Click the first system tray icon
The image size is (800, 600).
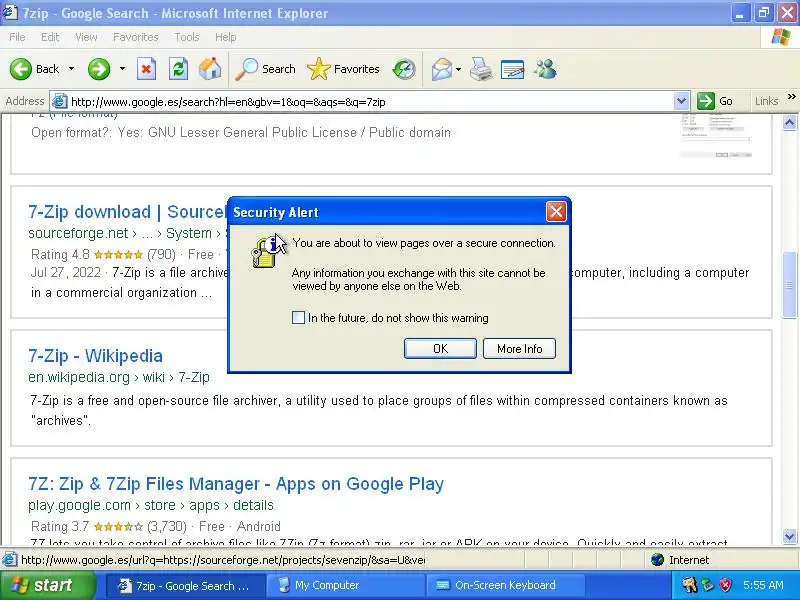689,585
